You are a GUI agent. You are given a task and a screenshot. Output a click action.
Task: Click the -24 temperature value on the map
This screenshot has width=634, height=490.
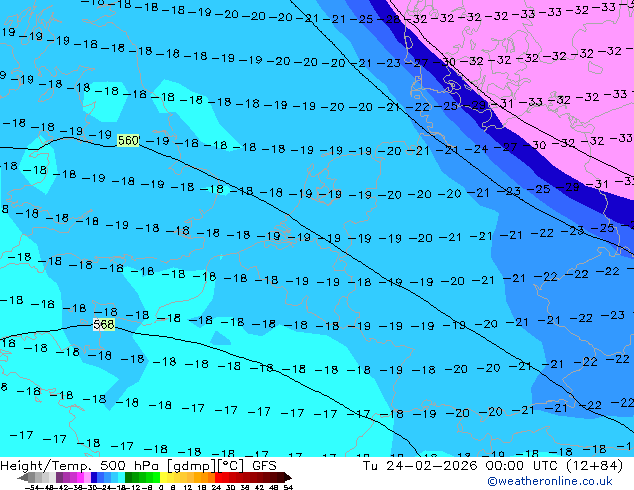click(x=476, y=149)
